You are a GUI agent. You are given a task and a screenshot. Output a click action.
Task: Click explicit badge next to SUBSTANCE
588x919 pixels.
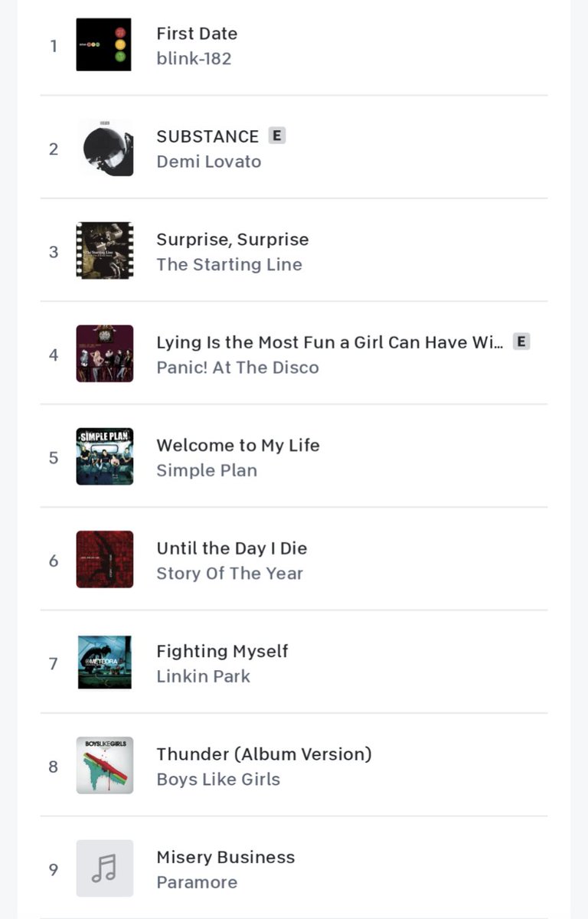point(277,136)
